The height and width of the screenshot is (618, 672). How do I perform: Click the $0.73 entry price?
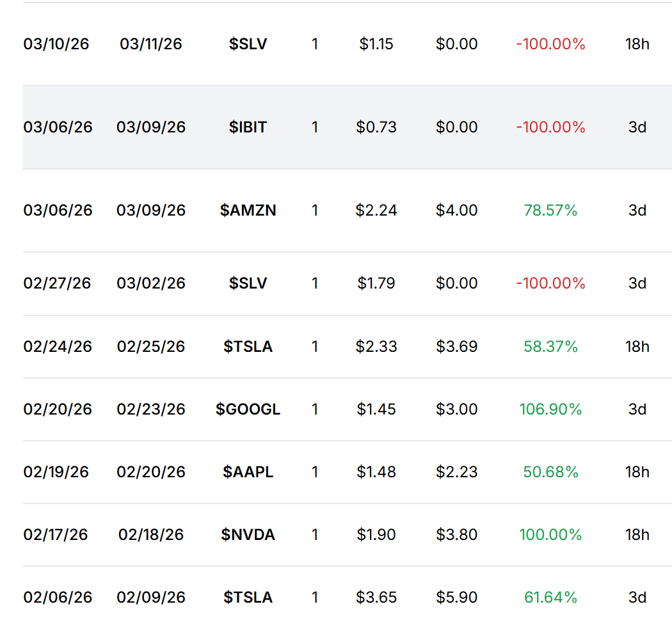(376, 127)
